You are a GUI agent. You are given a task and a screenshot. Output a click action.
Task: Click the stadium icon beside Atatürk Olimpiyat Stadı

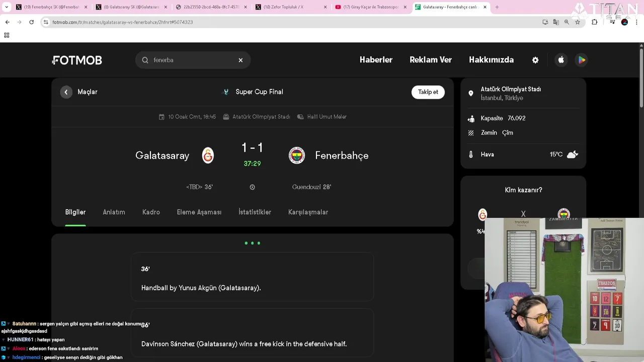226,117
